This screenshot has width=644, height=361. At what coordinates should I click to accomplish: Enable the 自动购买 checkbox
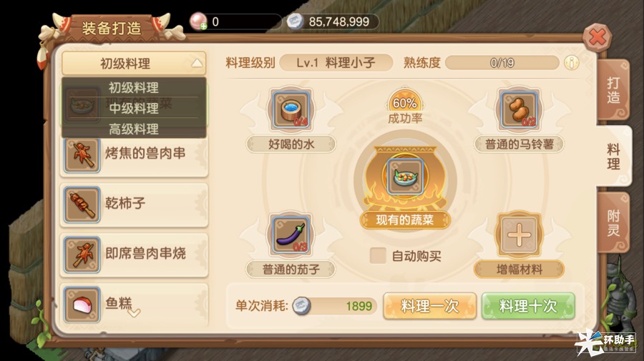[378, 256]
